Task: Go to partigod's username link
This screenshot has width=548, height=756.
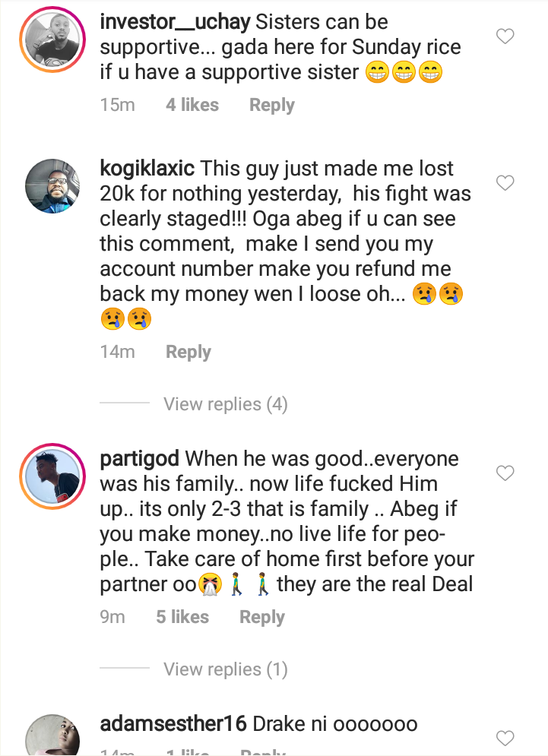Action: (x=139, y=459)
